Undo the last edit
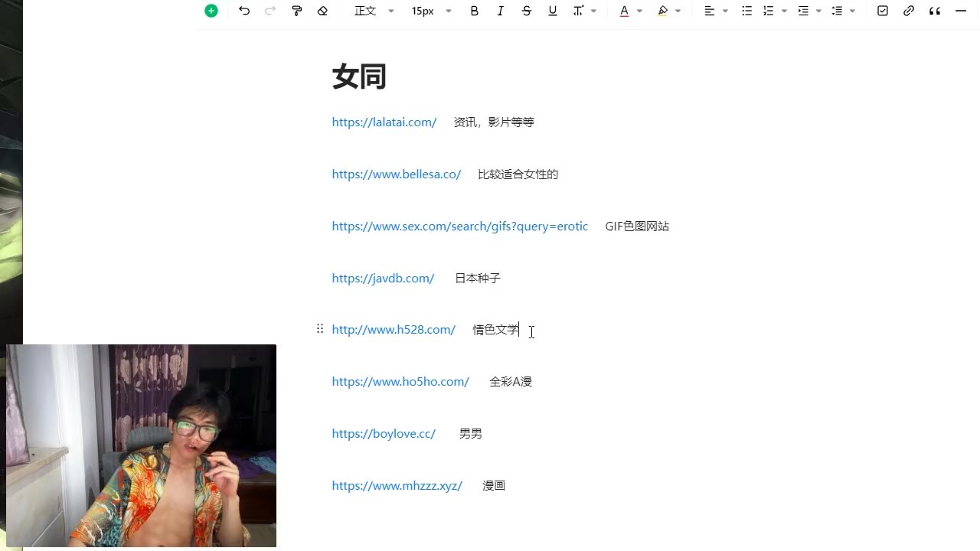Screen dimensions: 980x551 click(x=244, y=11)
